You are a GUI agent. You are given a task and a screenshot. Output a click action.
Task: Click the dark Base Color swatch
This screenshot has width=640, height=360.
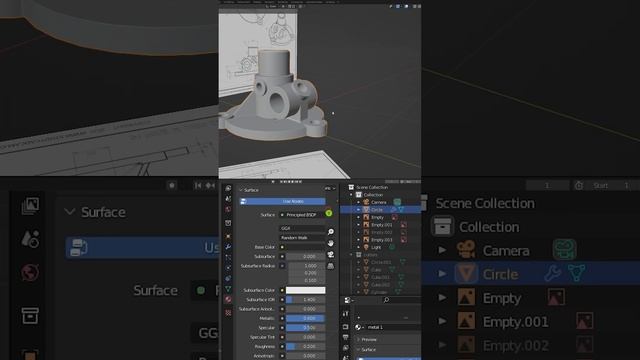click(x=306, y=247)
